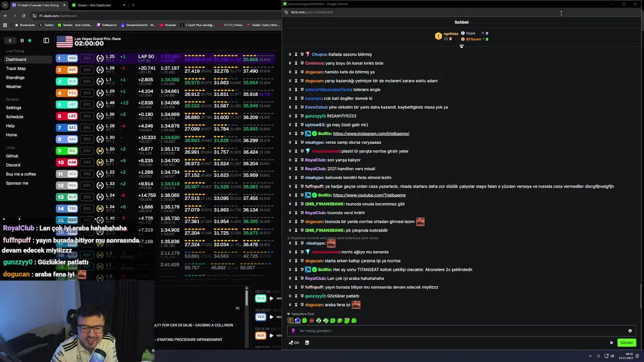Select the SA follower emote
This screenshot has width=644, height=362.
[x=290, y=320]
